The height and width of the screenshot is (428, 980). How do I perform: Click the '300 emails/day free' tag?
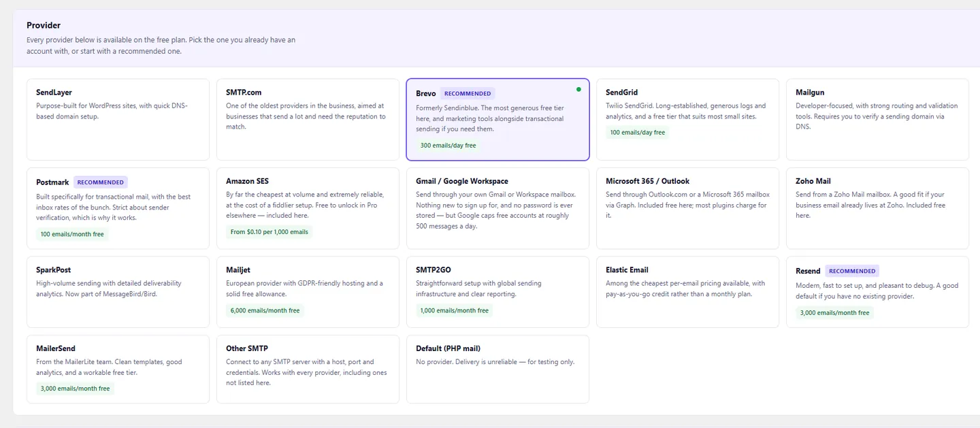448,146
